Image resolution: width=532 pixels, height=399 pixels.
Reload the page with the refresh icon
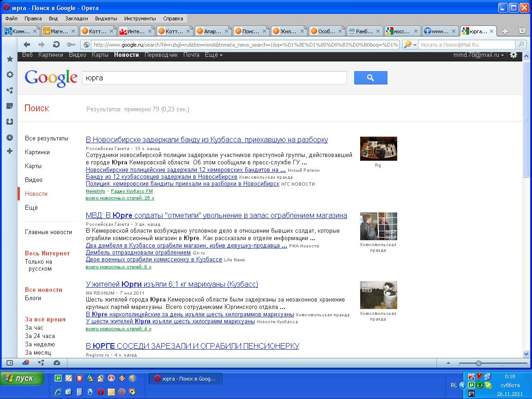[56, 44]
